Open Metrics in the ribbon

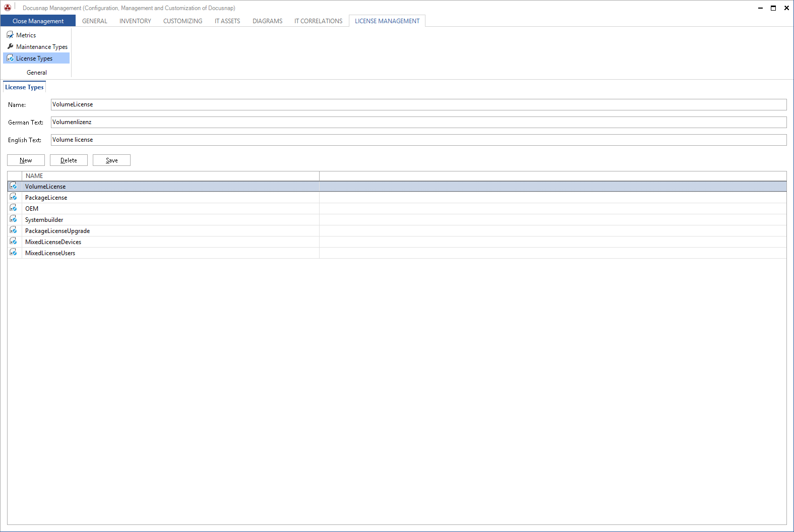pyautogui.click(x=21, y=35)
